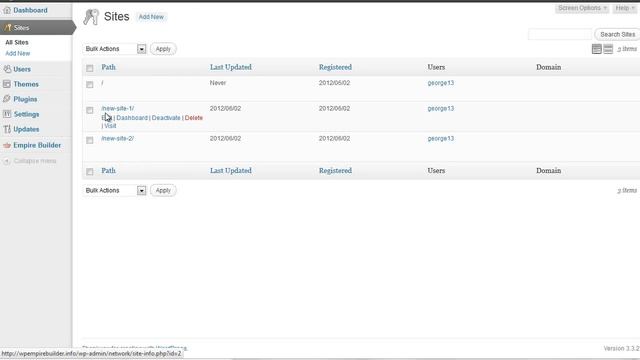Sort by Path in table header
This screenshot has height=360, width=640.
[109, 67]
